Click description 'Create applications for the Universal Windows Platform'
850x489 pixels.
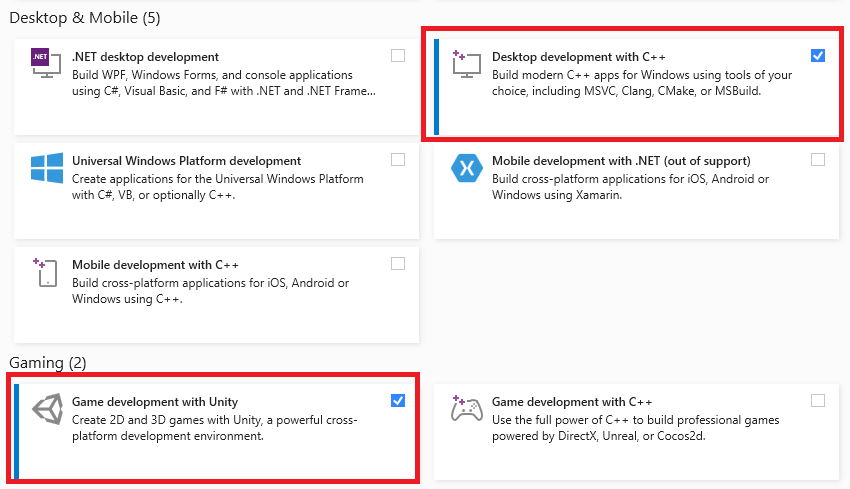[217, 187]
